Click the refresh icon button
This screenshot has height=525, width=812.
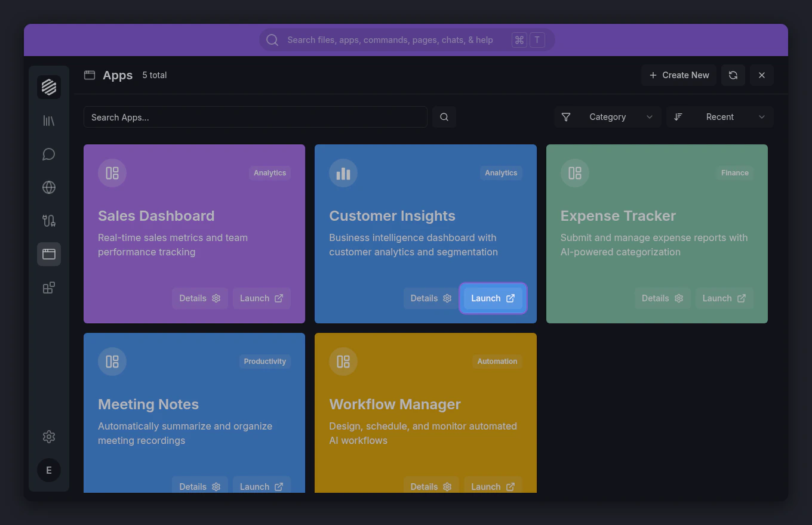coord(733,75)
